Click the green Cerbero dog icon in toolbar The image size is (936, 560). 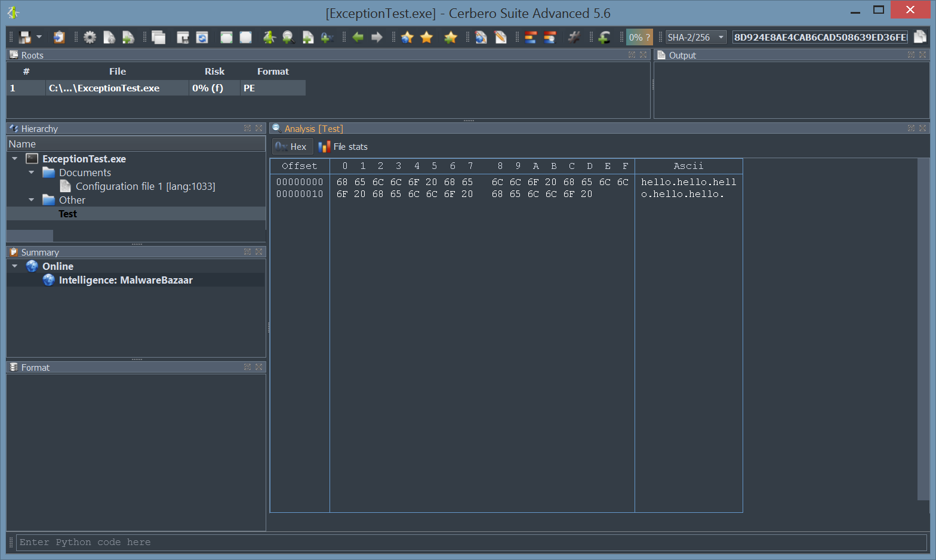[x=269, y=37]
